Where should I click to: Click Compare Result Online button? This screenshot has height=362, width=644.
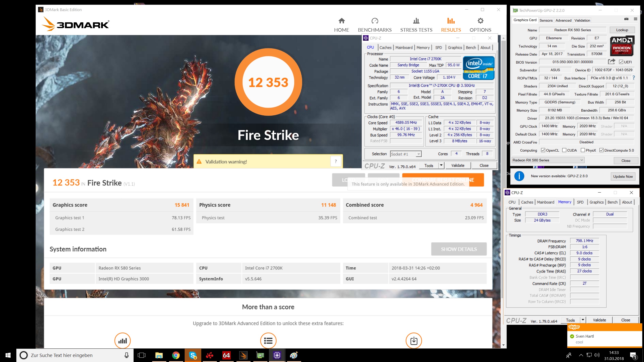(x=443, y=180)
